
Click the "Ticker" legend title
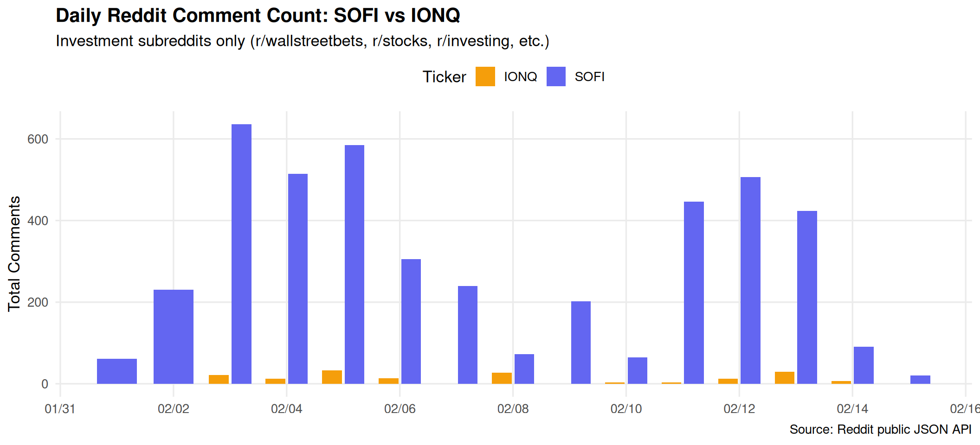pyautogui.click(x=444, y=77)
